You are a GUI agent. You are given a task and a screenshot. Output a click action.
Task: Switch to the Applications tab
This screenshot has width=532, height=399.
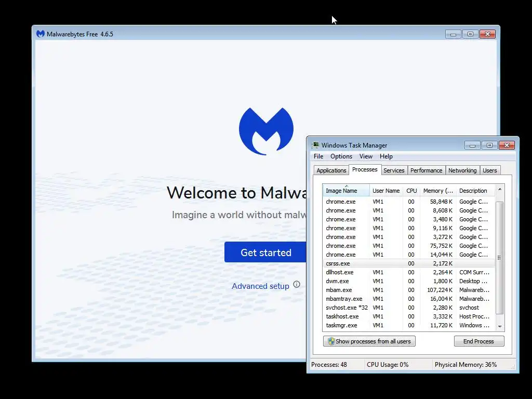coord(331,170)
